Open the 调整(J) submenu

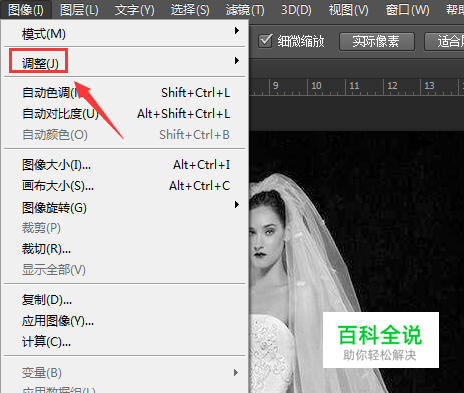(125, 62)
